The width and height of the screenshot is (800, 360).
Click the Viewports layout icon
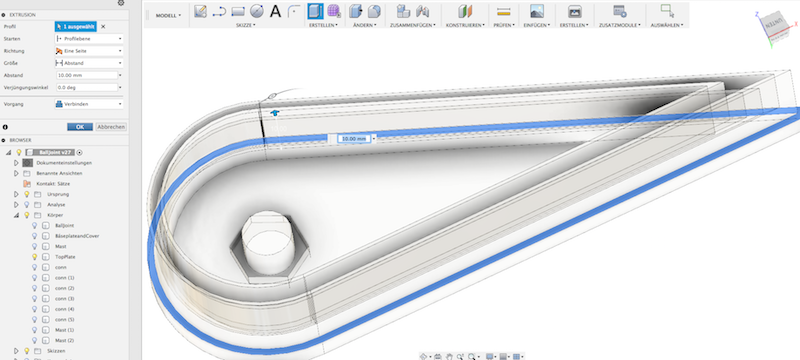[516, 356]
